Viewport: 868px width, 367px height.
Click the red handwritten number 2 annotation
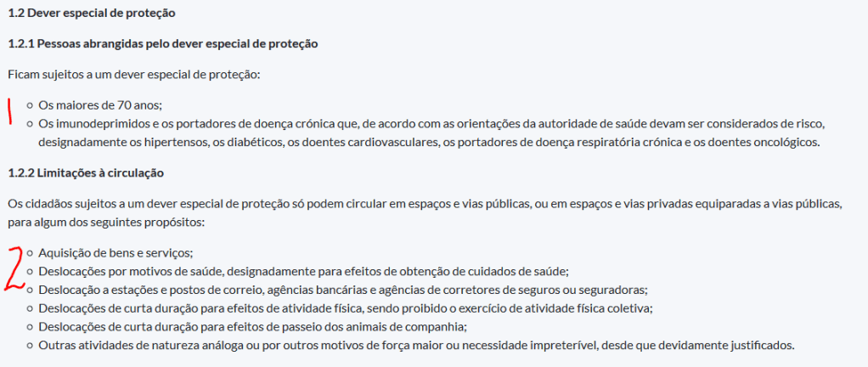[x=14, y=268]
